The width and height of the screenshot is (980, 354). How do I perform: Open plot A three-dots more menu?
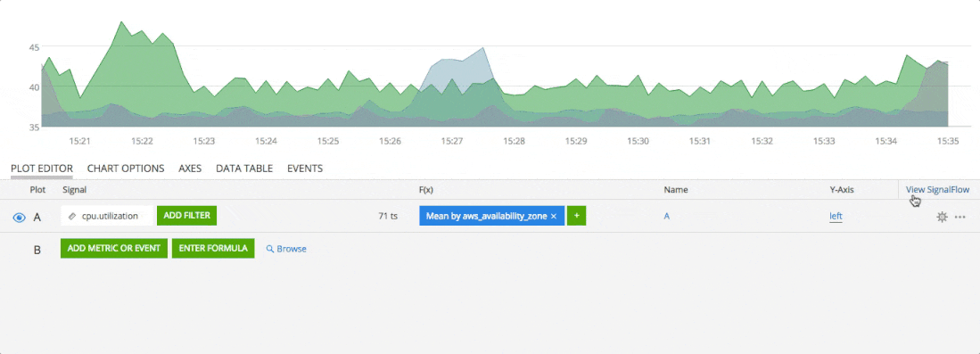(960, 217)
